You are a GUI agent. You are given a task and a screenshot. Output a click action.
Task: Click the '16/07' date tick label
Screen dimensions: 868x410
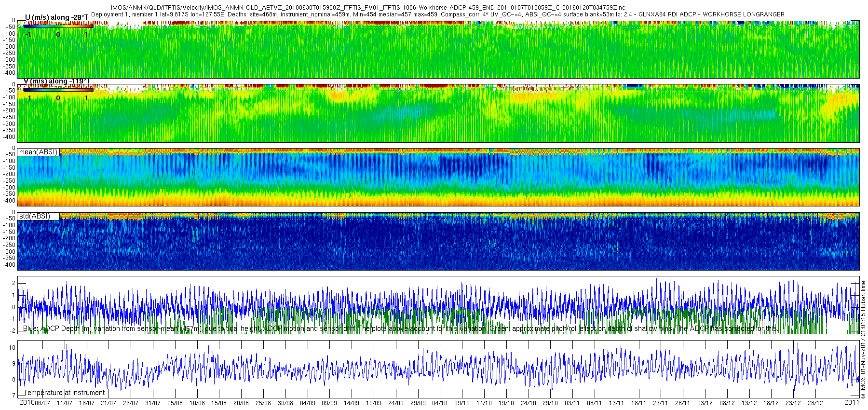coord(87,403)
